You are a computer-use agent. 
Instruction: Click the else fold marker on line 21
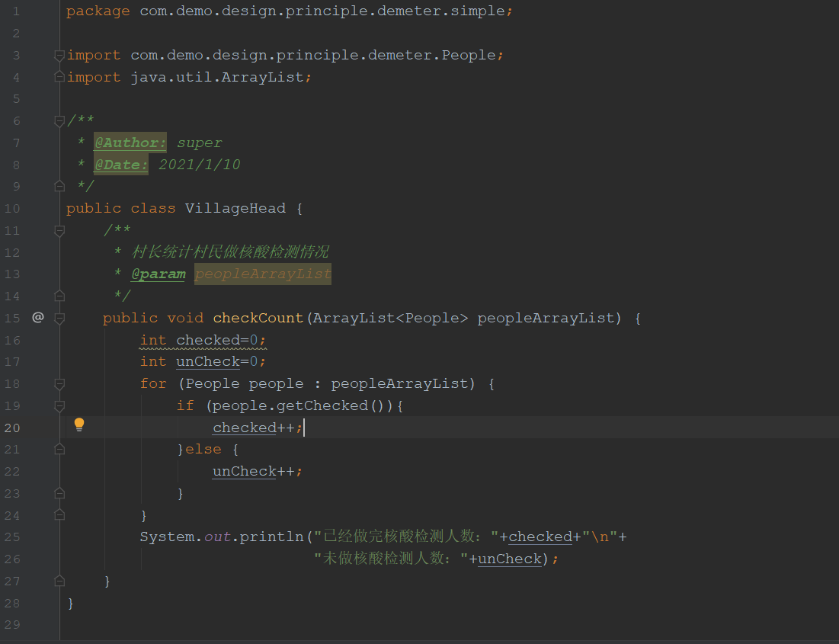coord(59,450)
